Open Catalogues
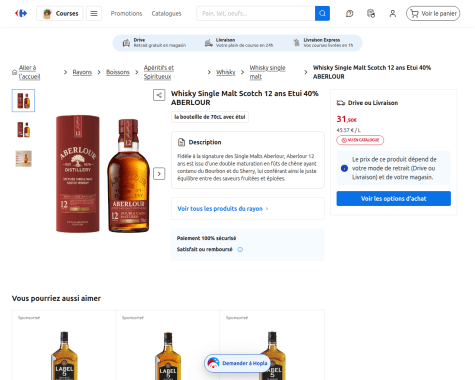The image size is (475, 380). 166,14
